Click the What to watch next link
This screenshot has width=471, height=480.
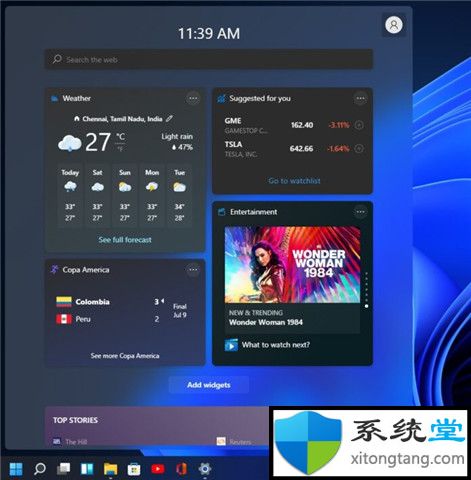tap(276, 345)
